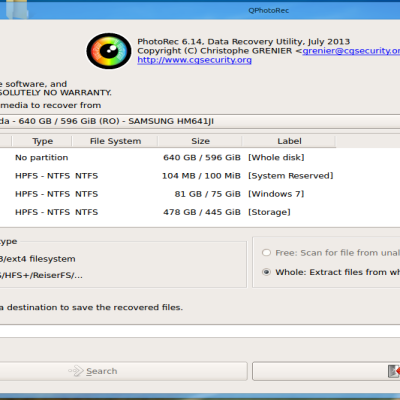Click the destination path input field

pos(200,331)
